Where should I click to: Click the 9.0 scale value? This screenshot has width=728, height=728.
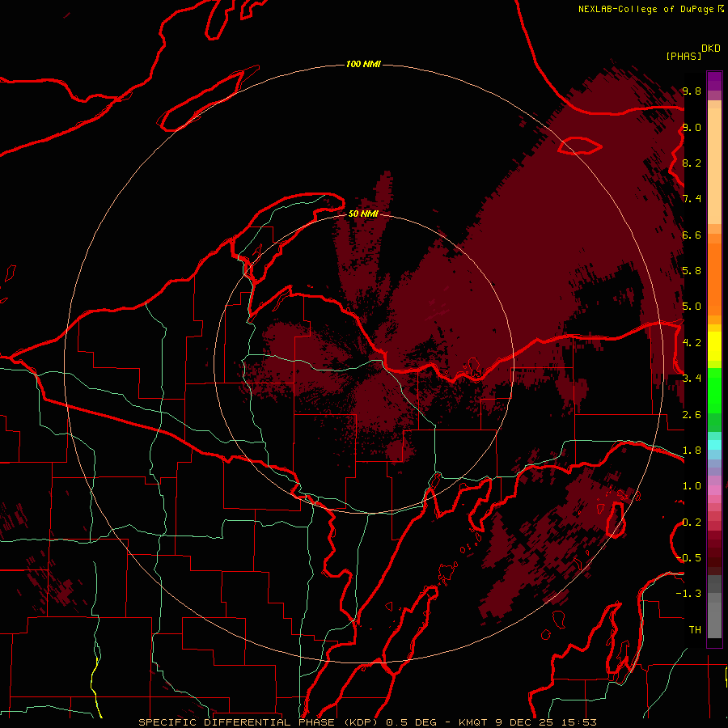[x=692, y=127]
